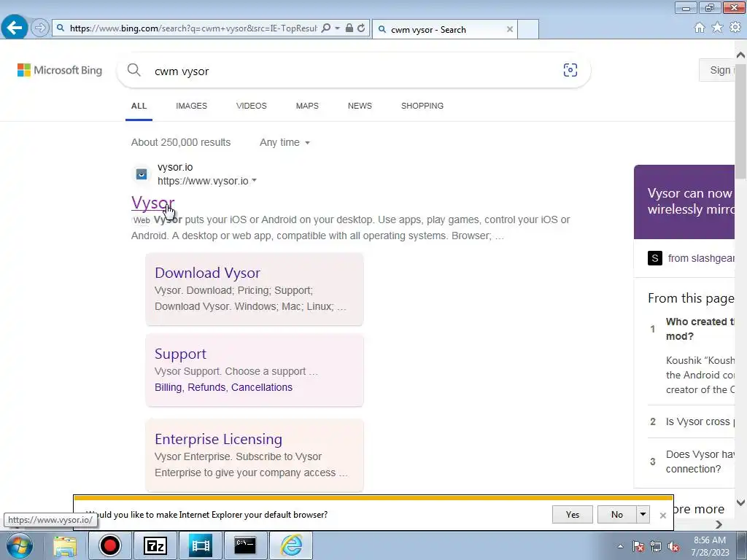Open the 'Enterprise Licensing' sitelink

218,439
